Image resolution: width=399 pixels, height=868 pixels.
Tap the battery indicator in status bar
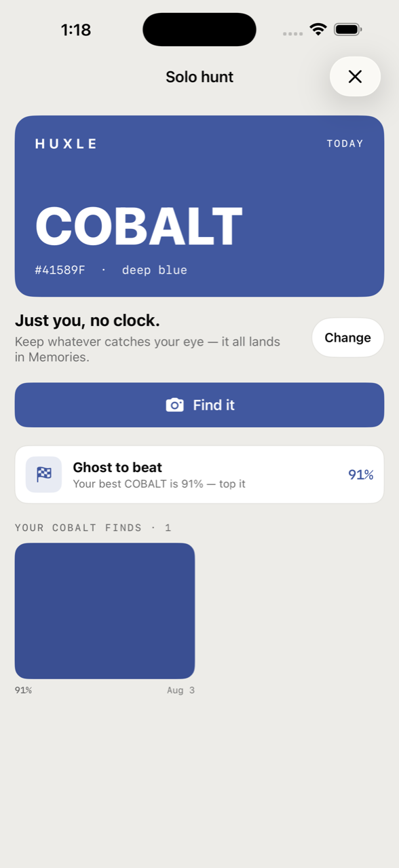click(348, 29)
